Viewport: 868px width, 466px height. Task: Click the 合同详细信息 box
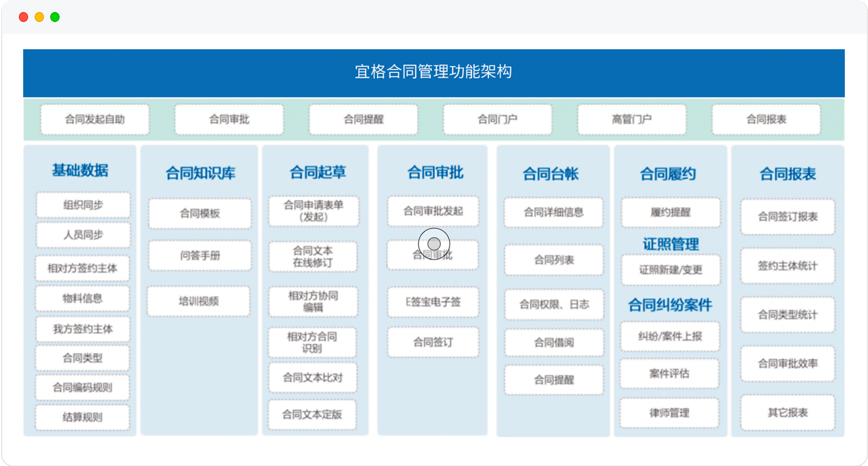554,212
